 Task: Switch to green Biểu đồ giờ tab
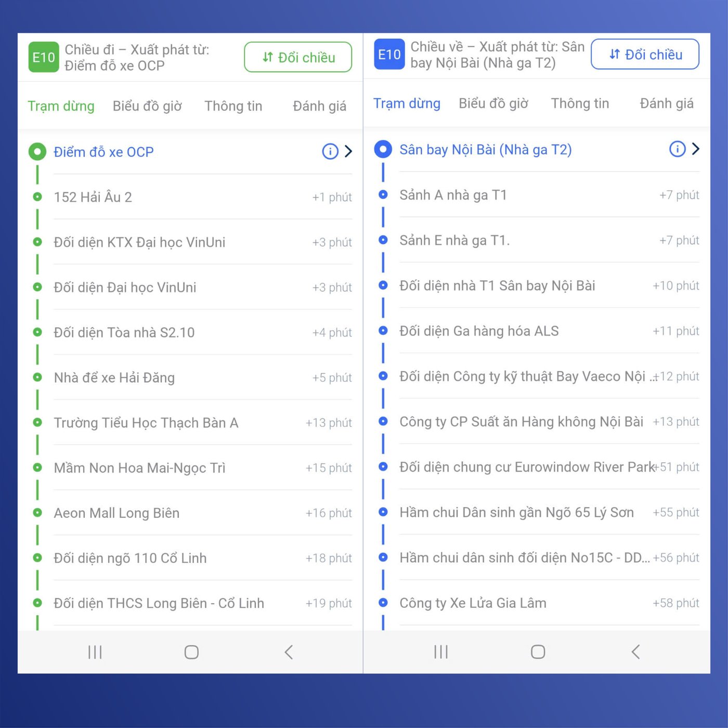[x=147, y=106]
